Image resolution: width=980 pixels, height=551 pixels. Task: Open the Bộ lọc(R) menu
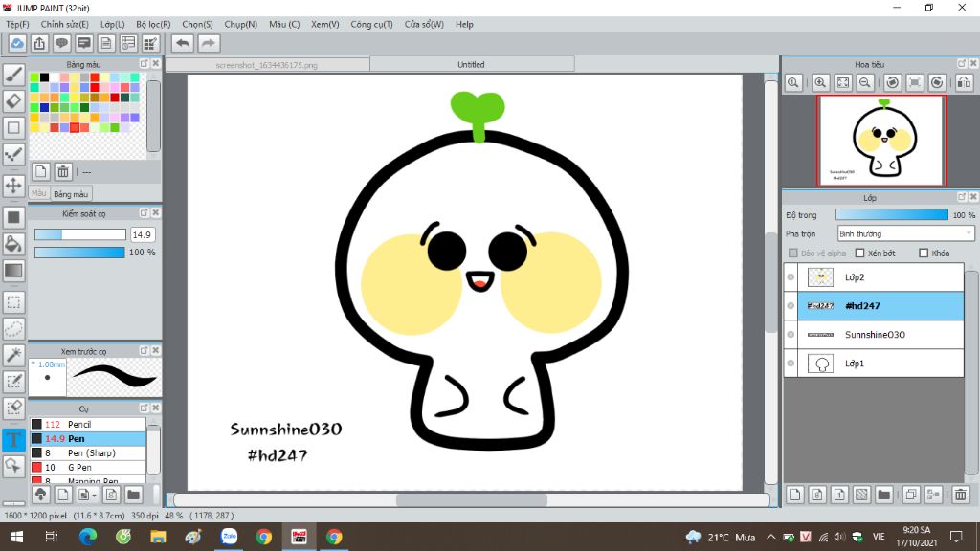pos(153,24)
